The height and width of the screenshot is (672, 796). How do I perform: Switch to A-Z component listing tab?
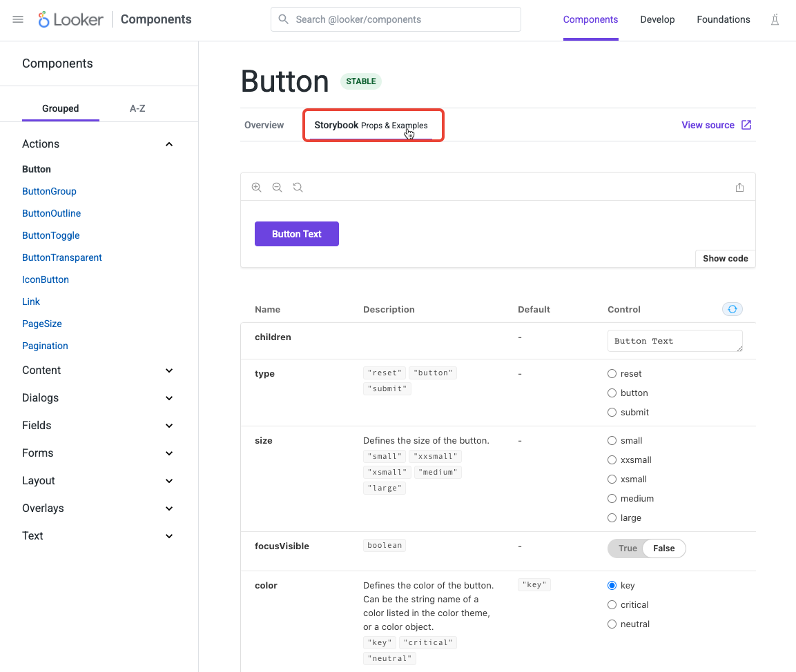pyautogui.click(x=137, y=108)
